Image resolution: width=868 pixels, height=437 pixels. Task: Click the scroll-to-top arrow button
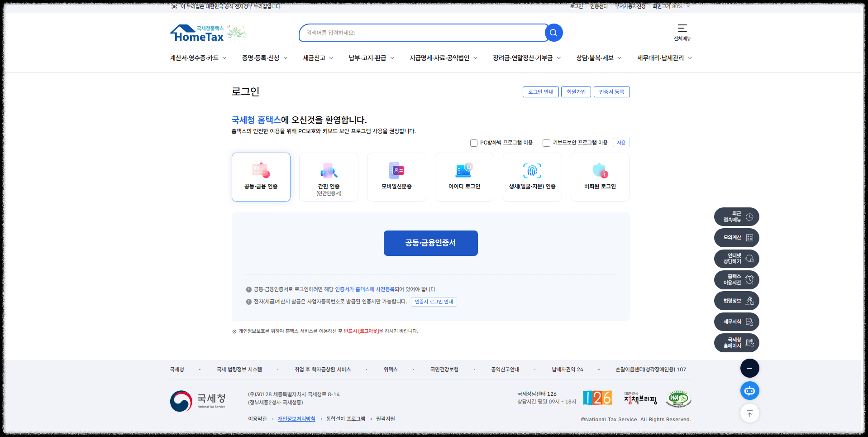(749, 413)
